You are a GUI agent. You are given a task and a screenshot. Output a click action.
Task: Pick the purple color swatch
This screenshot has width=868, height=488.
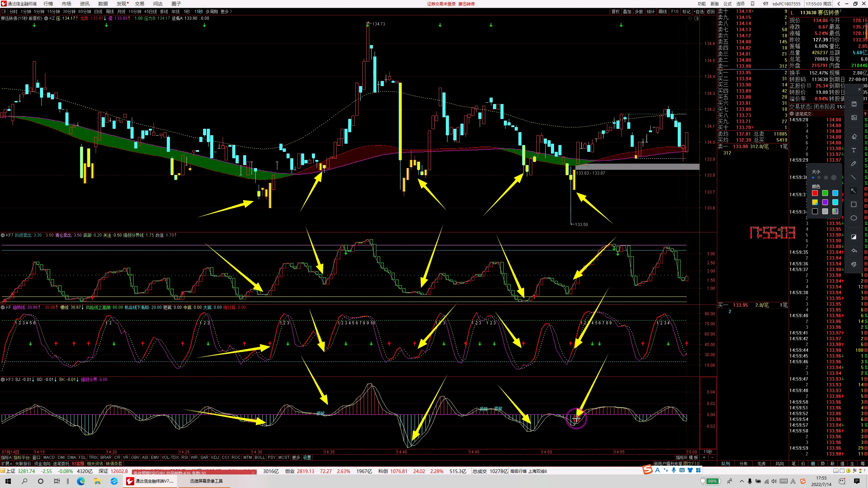tap(825, 202)
